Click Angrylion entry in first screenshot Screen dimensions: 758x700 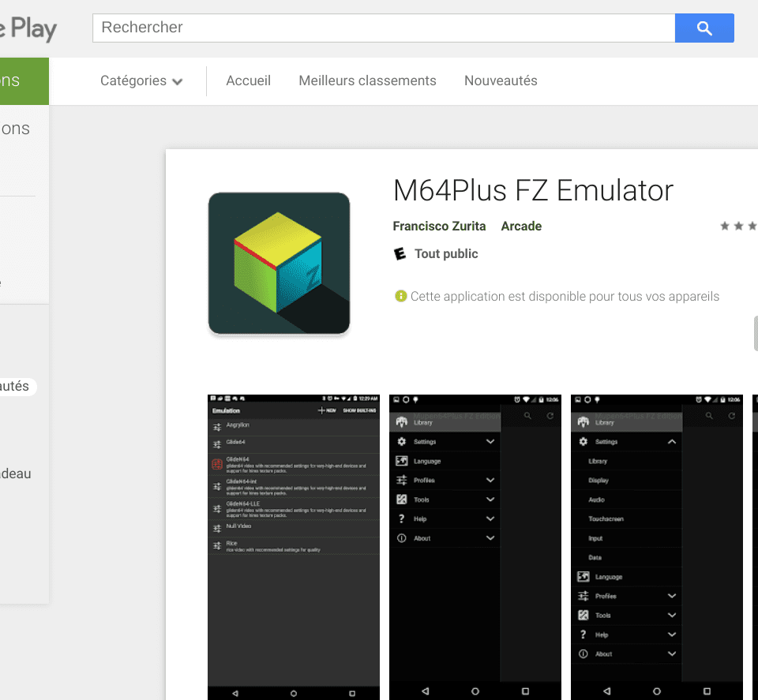[x=294, y=427]
